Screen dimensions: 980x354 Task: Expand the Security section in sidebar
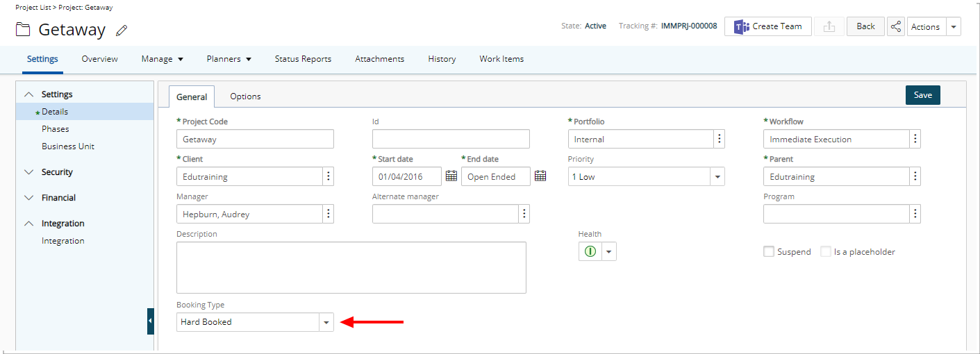(28, 172)
